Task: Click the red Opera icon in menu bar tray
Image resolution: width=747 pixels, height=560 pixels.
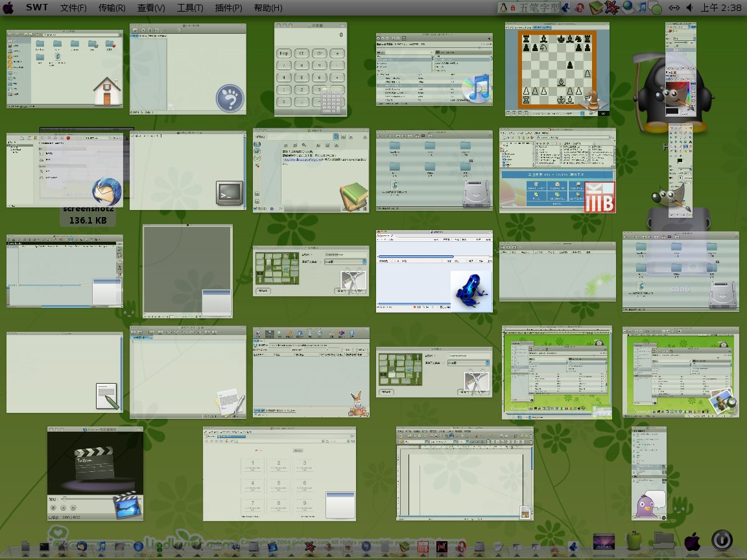Action: [x=580, y=8]
